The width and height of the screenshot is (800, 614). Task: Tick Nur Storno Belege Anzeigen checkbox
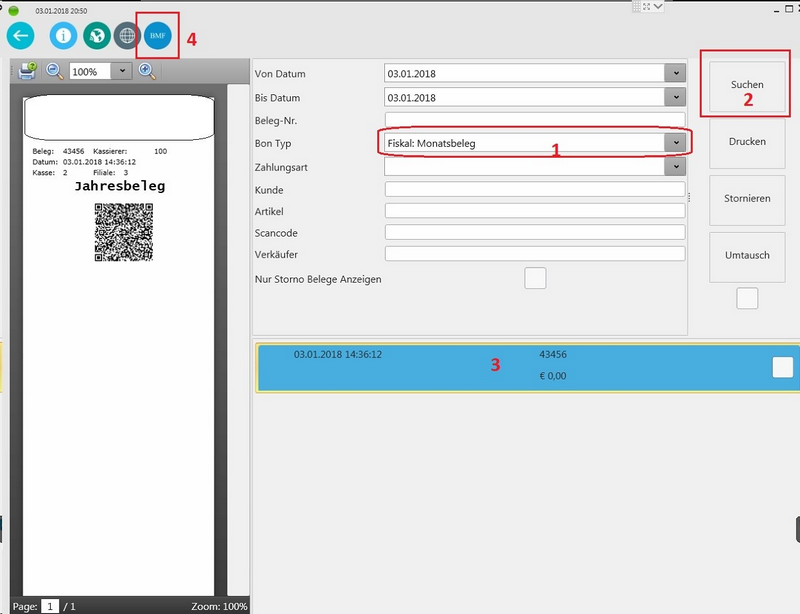coord(535,278)
